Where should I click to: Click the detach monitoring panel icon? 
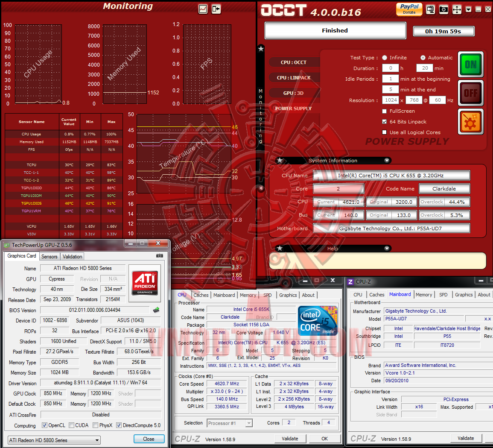click(216, 9)
